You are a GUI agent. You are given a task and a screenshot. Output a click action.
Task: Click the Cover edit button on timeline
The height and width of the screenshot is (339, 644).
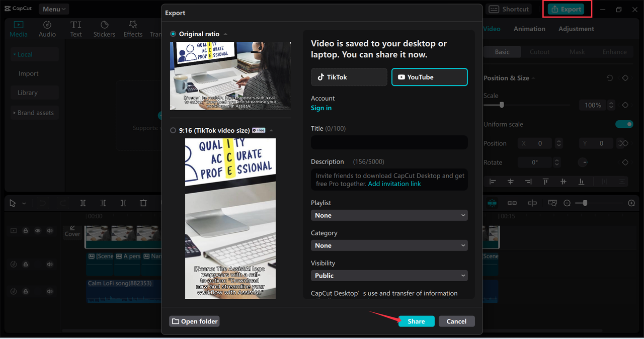[72, 231]
